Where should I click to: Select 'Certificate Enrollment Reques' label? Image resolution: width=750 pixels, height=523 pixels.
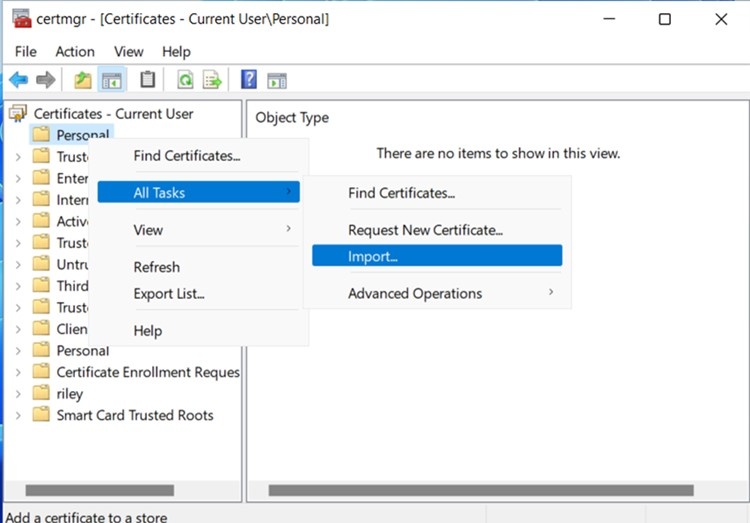pos(148,372)
